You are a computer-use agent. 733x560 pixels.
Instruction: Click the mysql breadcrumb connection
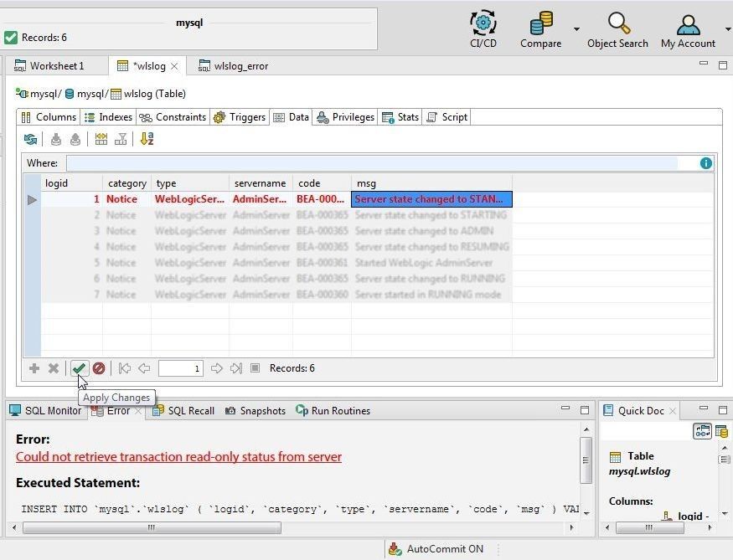(x=37, y=94)
